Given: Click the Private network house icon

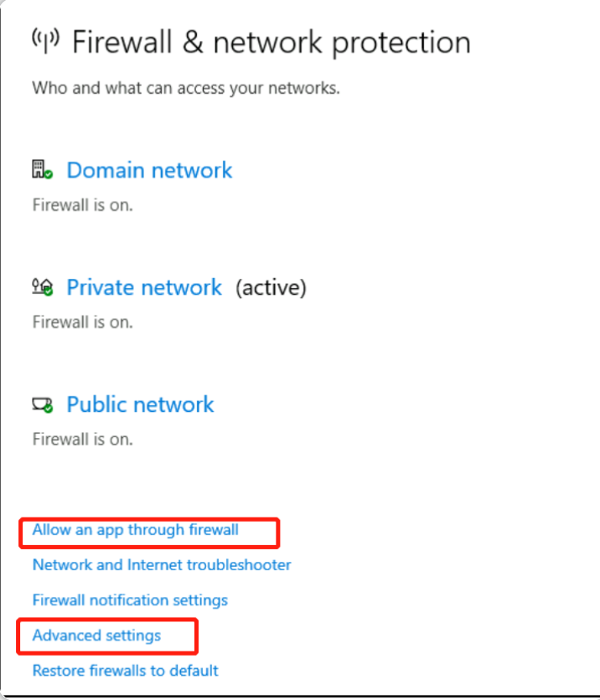Looking at the screenshot, I should click(43, 286).
